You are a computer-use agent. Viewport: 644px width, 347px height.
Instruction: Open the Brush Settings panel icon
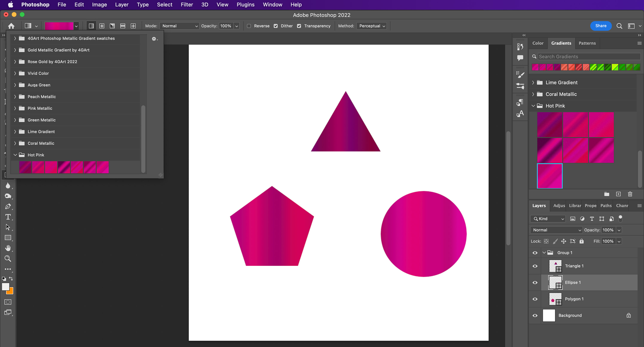pos(520,74)
